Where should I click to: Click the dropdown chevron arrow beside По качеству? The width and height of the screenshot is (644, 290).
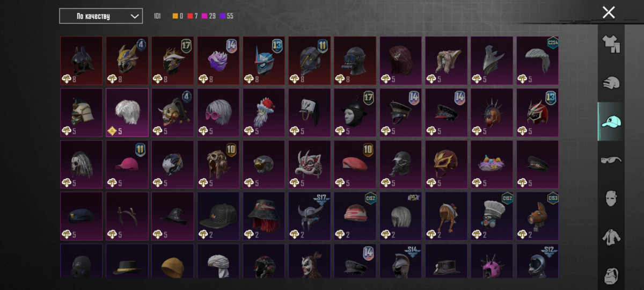pyautogui.click(x=134, y=16)
